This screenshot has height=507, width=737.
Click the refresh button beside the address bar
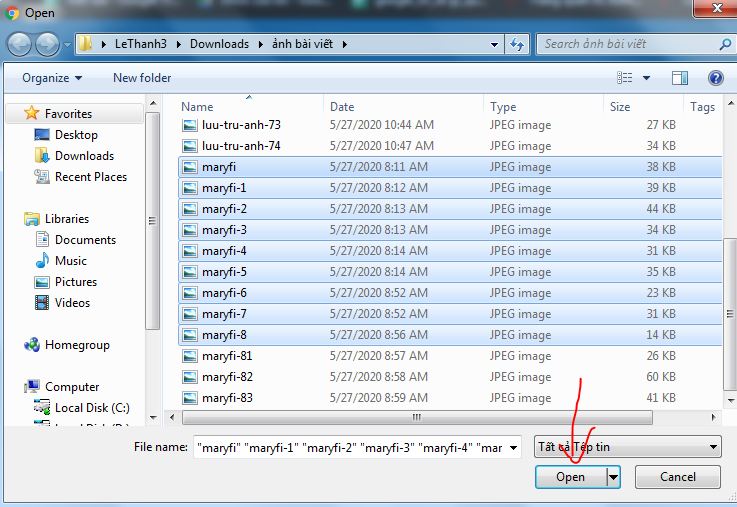517,45
